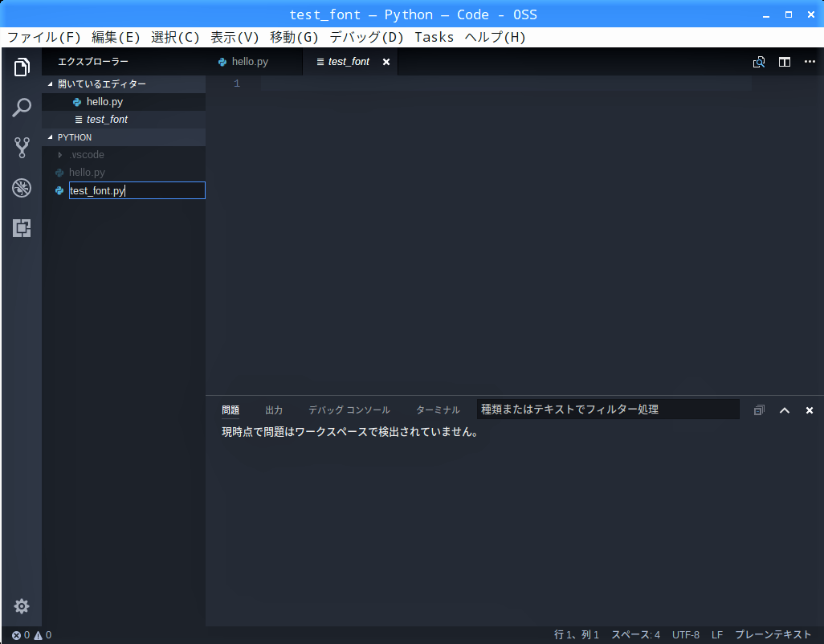Open the ファイル(F) menu
This screenshot has width=824, height=644.
click(x=43, y=37)
